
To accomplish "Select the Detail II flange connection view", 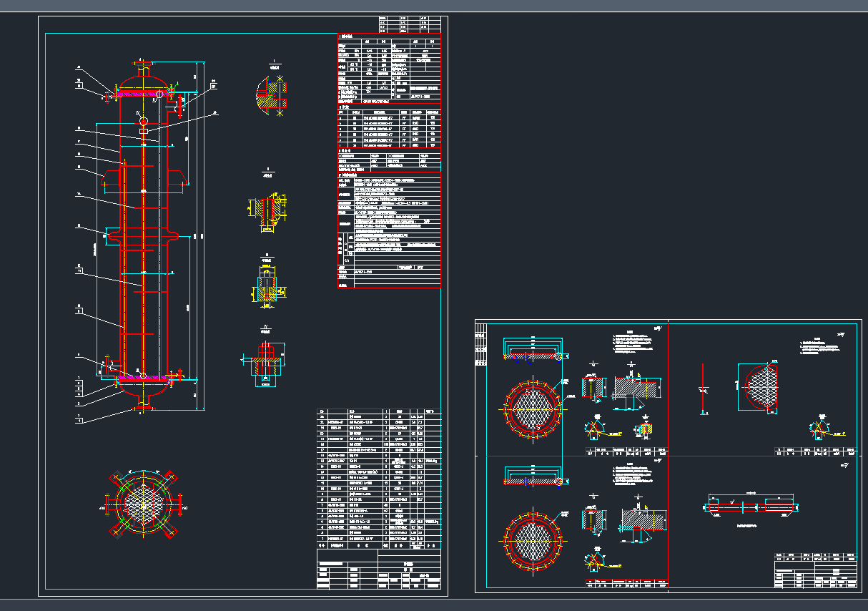I will 266,209.
